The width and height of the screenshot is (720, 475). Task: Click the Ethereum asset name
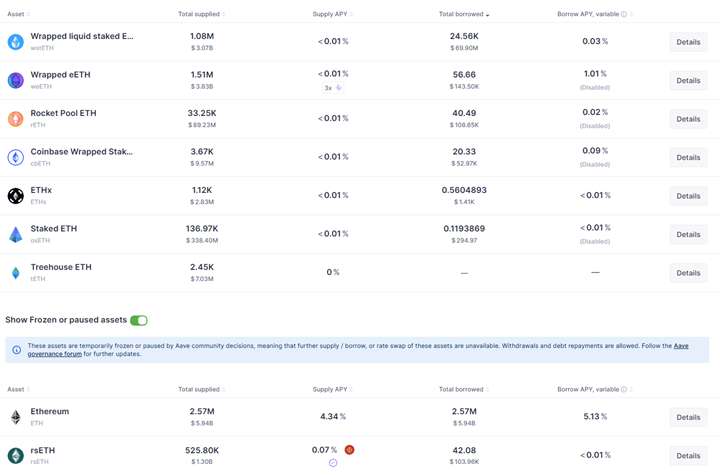tap(50, 412)
